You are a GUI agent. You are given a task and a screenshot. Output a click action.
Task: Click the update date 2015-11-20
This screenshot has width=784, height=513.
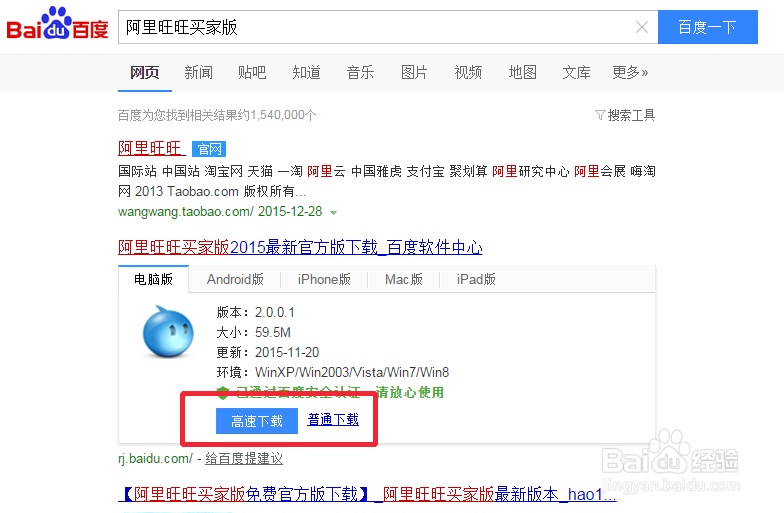click(287, 352)
